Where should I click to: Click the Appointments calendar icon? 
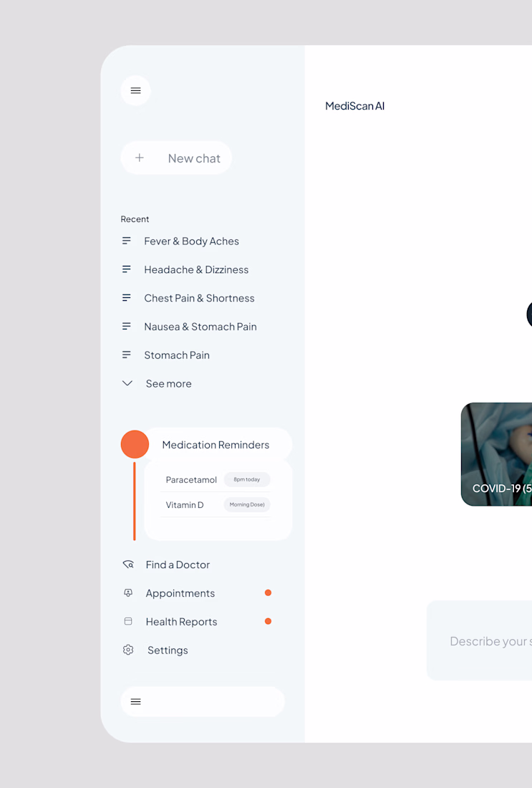128,593
